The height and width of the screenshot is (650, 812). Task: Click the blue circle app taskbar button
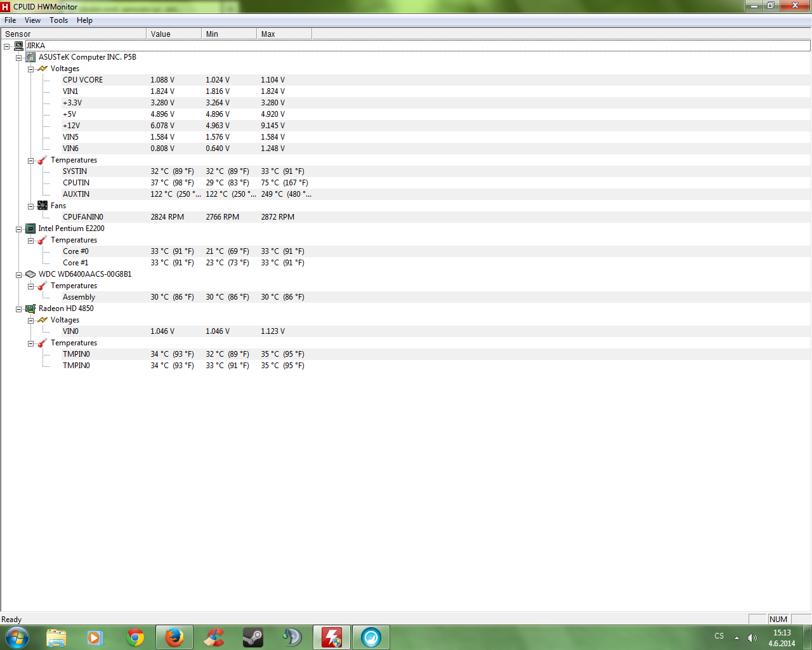[x=371, y=637]
